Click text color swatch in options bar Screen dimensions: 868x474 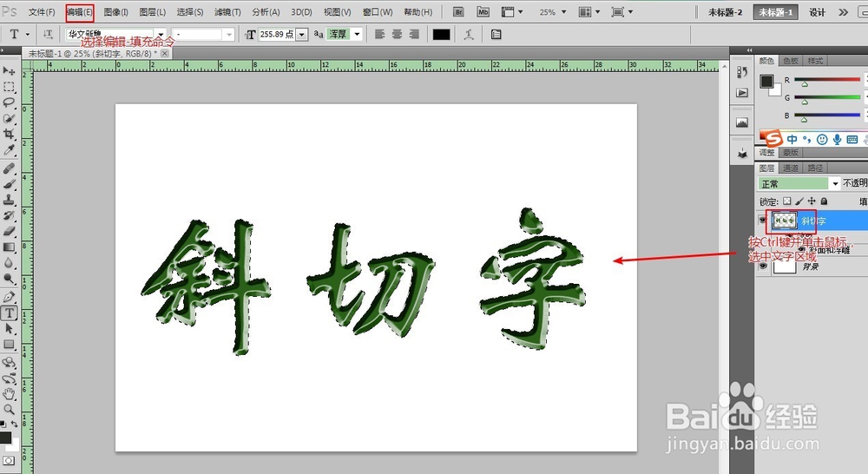[441, 35]
